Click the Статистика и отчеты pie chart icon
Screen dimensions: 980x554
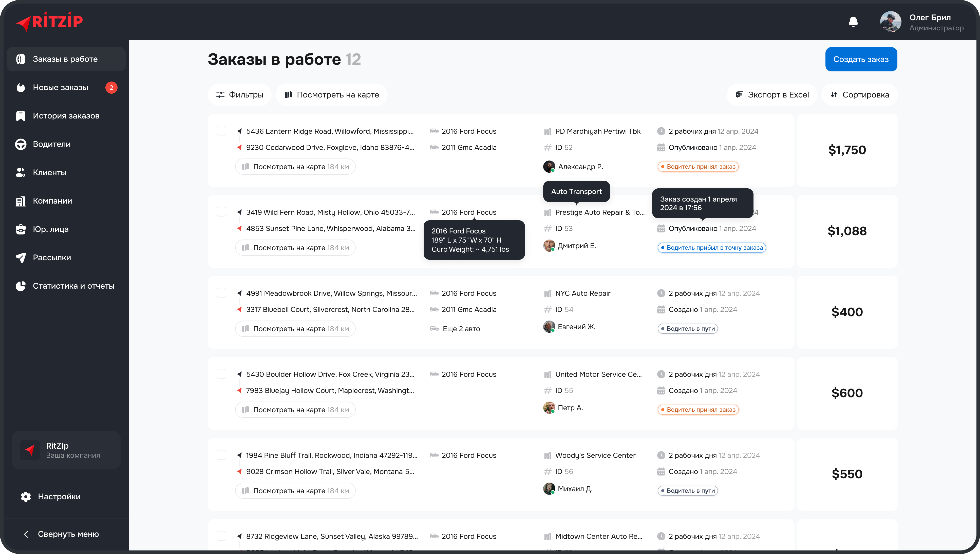21,286
